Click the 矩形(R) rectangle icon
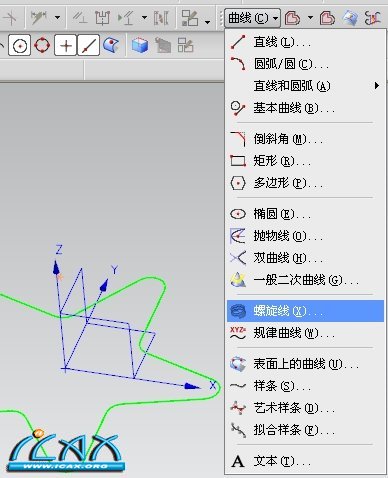 click(238, 161)
